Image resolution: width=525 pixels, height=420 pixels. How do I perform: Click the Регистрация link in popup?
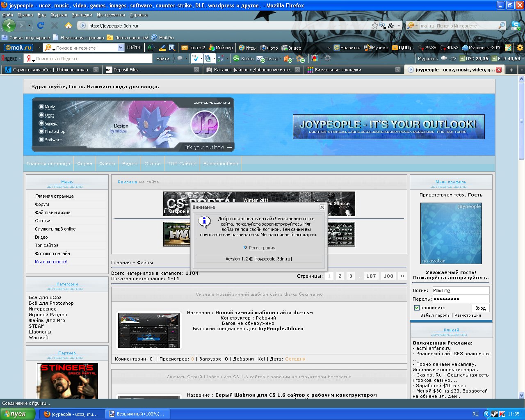pyautogui.click(x=262, y=248)
